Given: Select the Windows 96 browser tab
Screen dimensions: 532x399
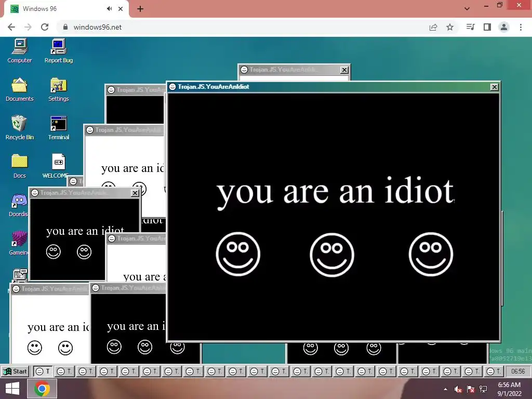Looking at the screenshot, I should pos(66,9).
